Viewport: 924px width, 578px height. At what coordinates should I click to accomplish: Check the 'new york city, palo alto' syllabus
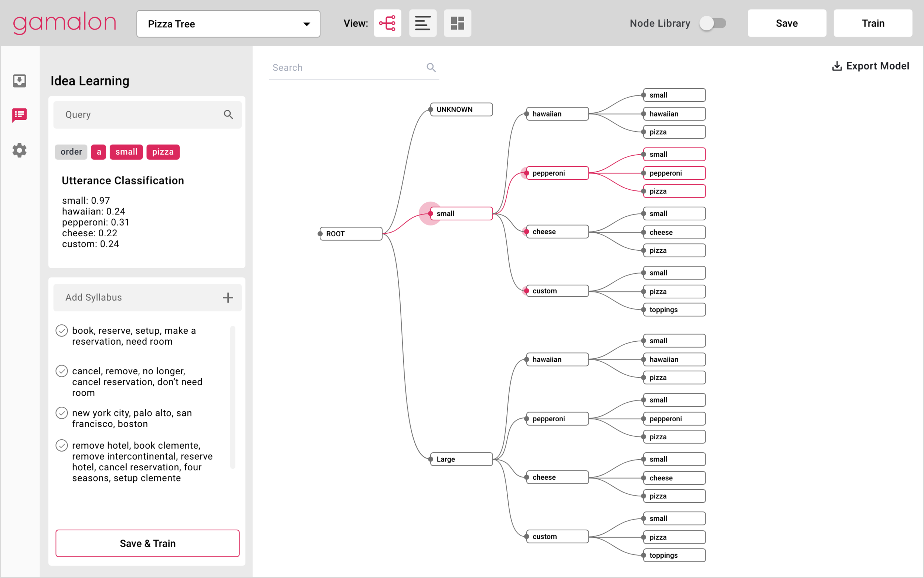click(61, 413)
